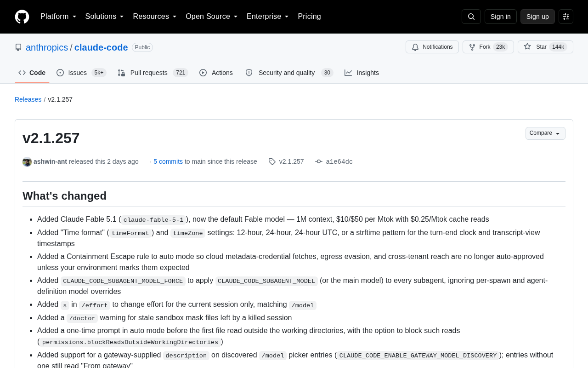Switch to the Issues tab

(x=81, y=73)
